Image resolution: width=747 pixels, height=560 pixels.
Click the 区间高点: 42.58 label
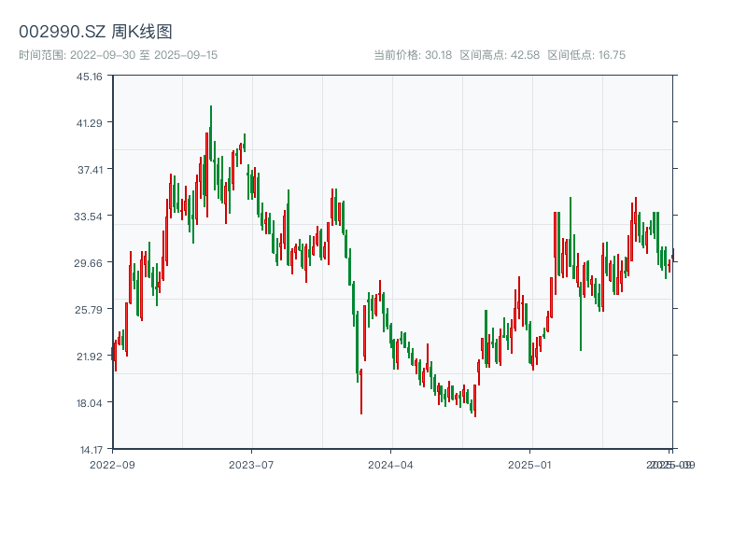click(500, 55)
